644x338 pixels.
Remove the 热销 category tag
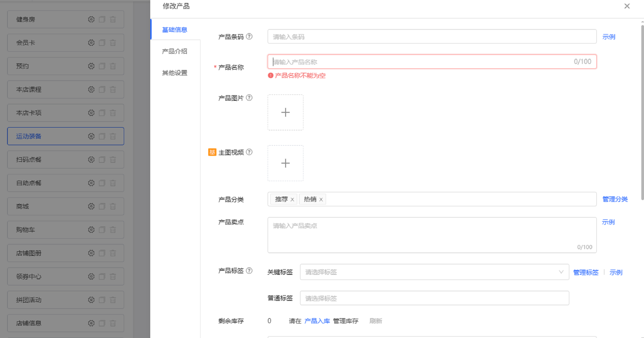click(x=321, y=200)
